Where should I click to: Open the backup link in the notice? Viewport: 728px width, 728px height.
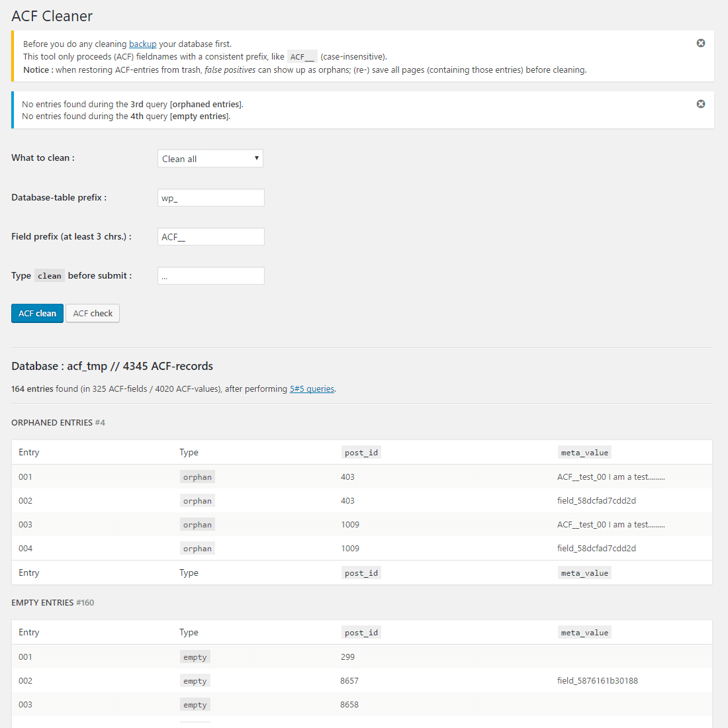click(x=142, y=44)
